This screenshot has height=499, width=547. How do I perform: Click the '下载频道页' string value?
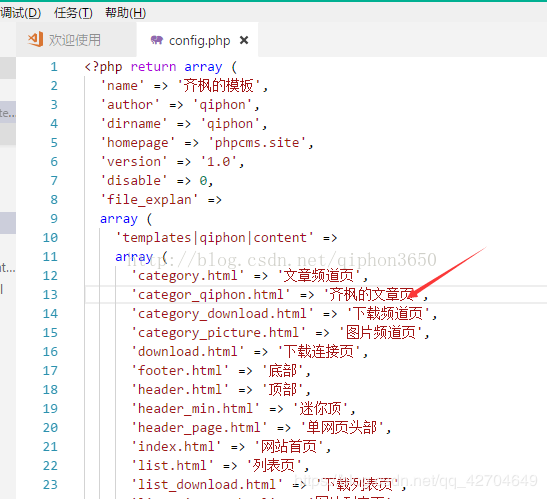click(388, 314)
